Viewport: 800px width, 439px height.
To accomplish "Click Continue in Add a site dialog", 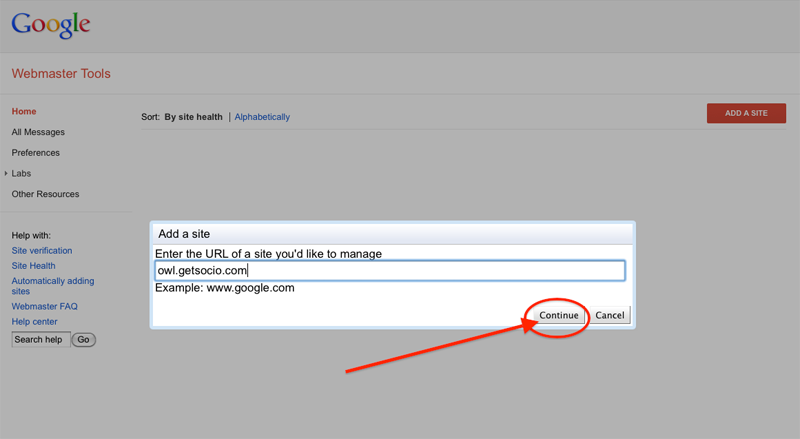I will click(559, 315).
